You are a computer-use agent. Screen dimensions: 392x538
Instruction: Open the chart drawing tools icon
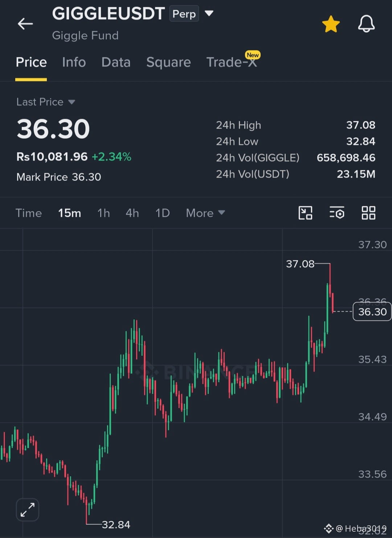(x=305, y=213)
